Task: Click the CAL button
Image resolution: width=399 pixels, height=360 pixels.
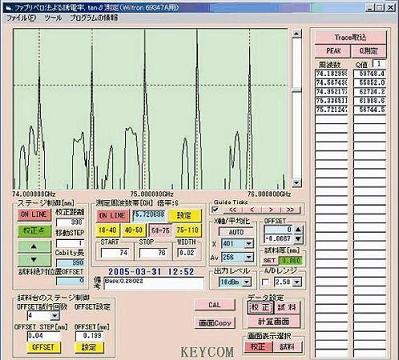Action: pos(215,305)
